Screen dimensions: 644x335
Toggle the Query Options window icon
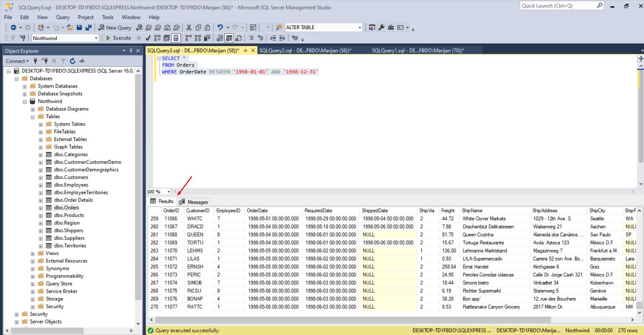(x=166, y=38)
